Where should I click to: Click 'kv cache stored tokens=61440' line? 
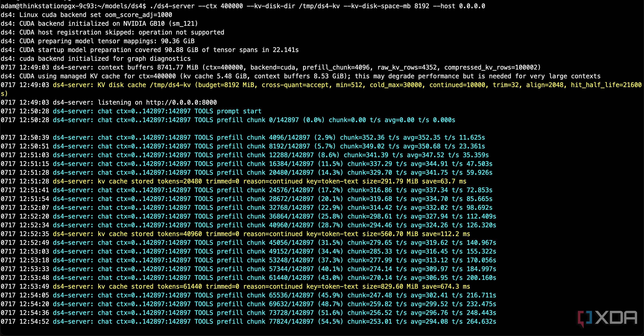(235, 286)
